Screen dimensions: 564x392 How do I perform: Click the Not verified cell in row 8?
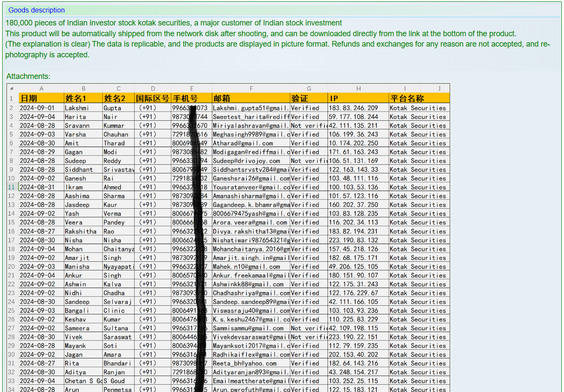tap(309, 161)
